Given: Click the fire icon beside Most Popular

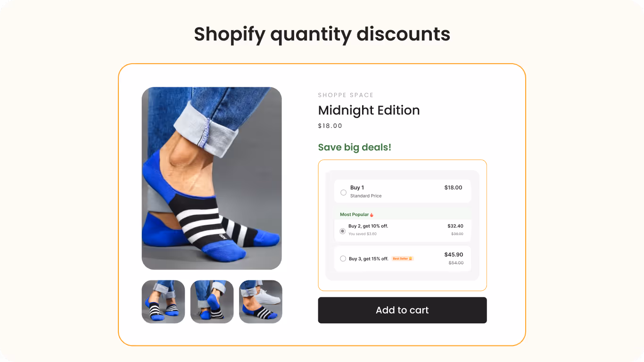Looking at the screenshot, I should (x=372, y=215).
